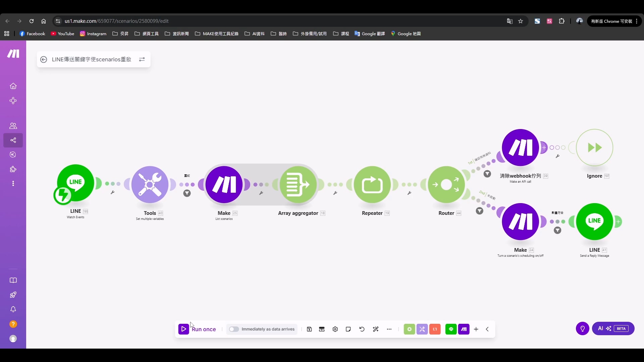
Task: Run the scenario with Run once
Action: tap(197, 329)
